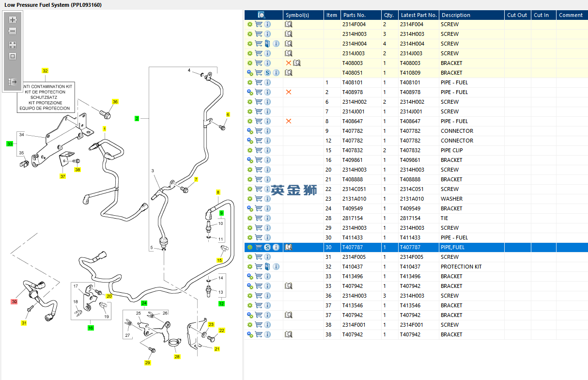Viewport: 588px width, 380px height.
Task: Click the S supersession icon for T408051
Action: click(267, 73)
